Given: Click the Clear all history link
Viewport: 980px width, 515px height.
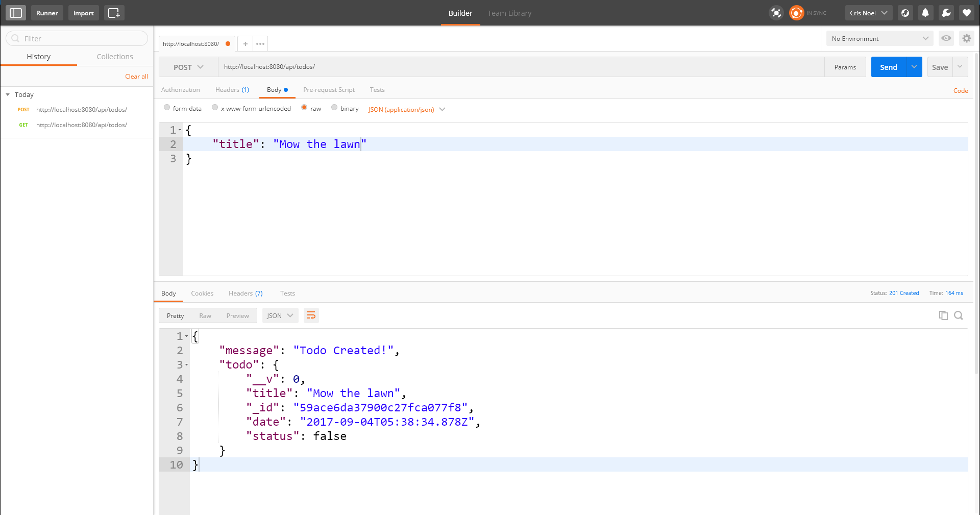Looking at the screenshot, I should [137, 77].
